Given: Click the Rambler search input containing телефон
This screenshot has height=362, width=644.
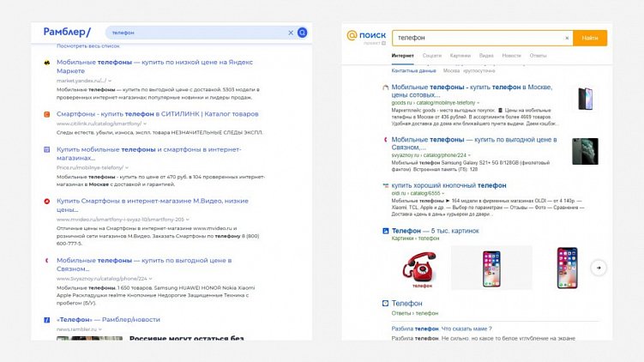Looking at the screenshot, I should 197,33.
